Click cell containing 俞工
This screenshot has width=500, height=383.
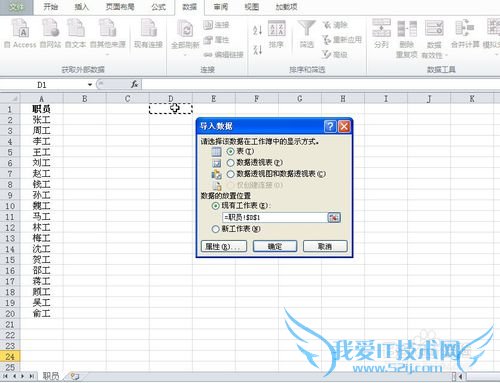[41, 313]
